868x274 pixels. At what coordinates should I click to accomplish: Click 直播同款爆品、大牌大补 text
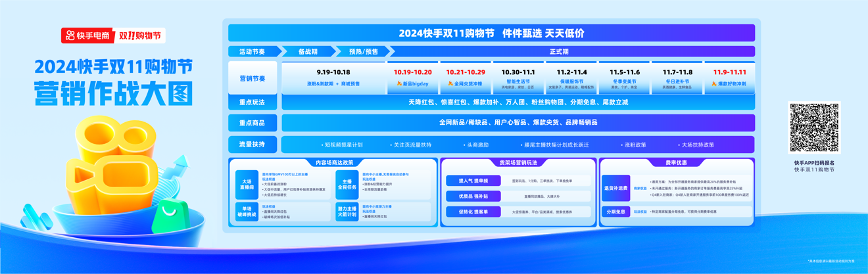click(542, 196)
